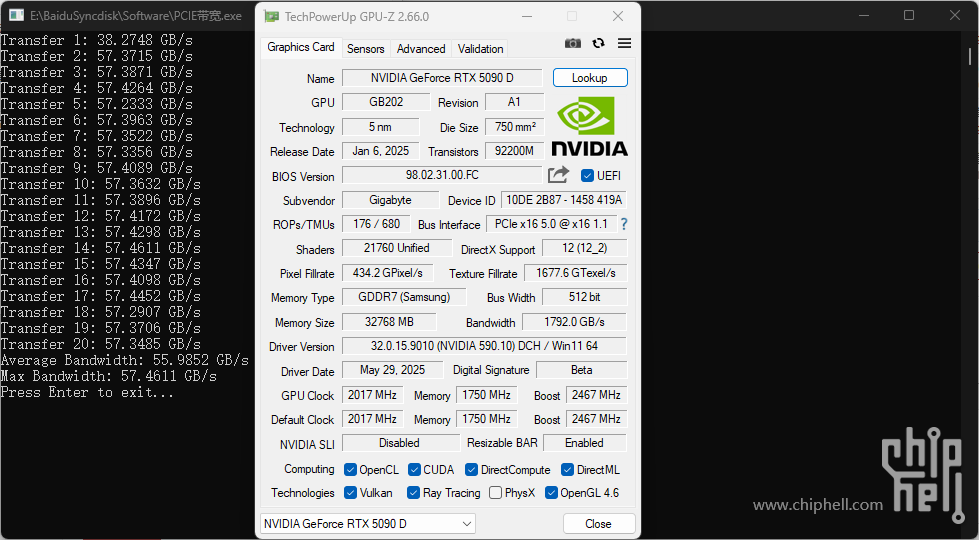Click the Bus Interface value field
The image size is (979, 540).
click(551, 223)
